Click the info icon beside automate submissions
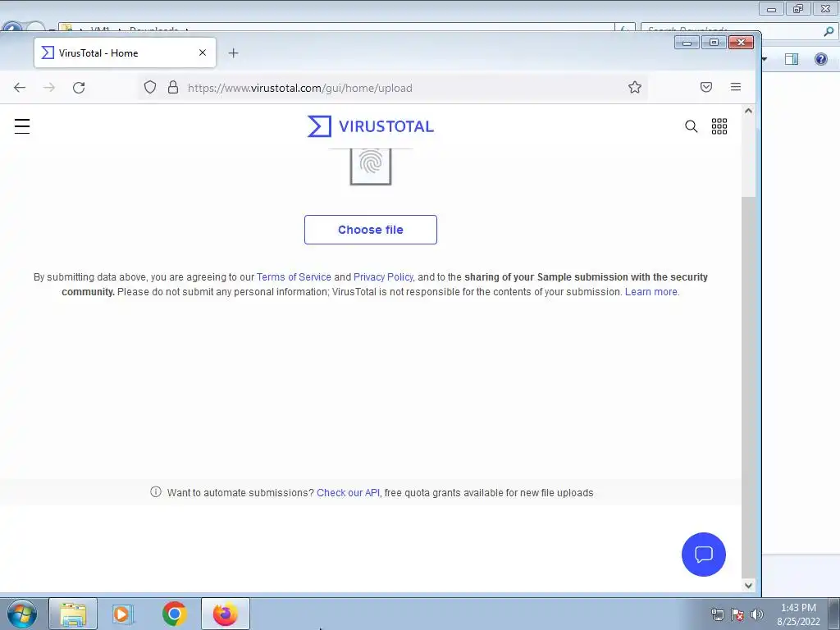Image resolution: width=840 pixels, height=630 pixels. coord(155,492)
